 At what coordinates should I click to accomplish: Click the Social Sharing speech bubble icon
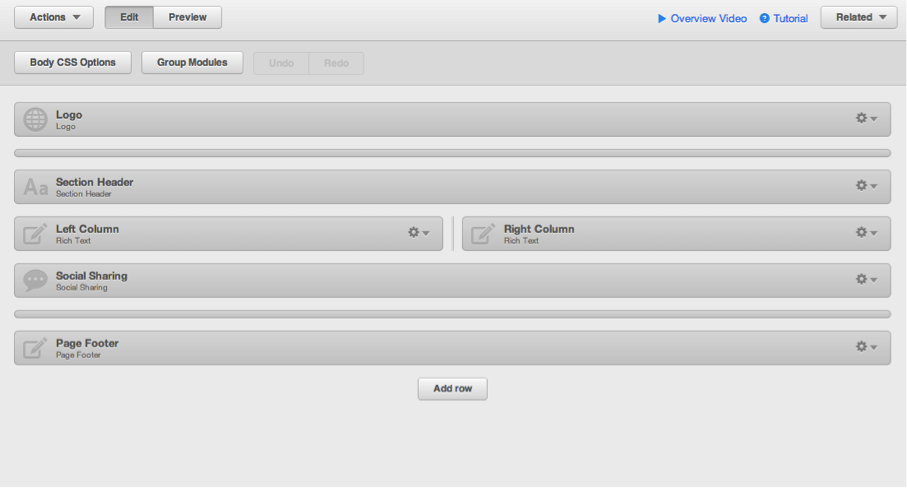tap(35, 281)
